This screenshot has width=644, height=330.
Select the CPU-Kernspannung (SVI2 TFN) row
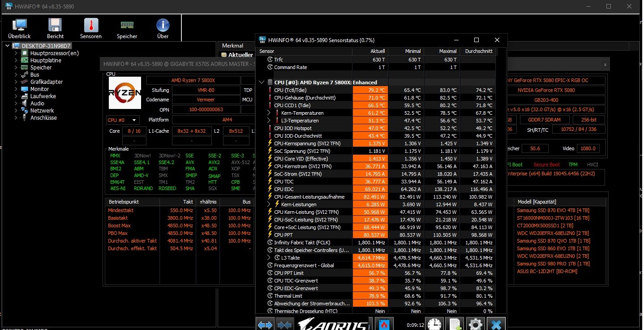[x=376, y=143]
